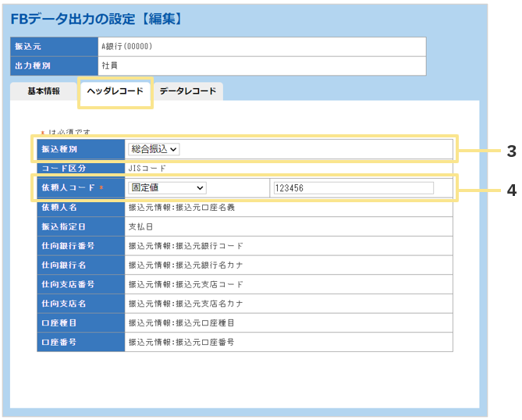
Task: Click the 仕向銀行名 row value text
Action: pyautogui.click(x=186, y=265)
